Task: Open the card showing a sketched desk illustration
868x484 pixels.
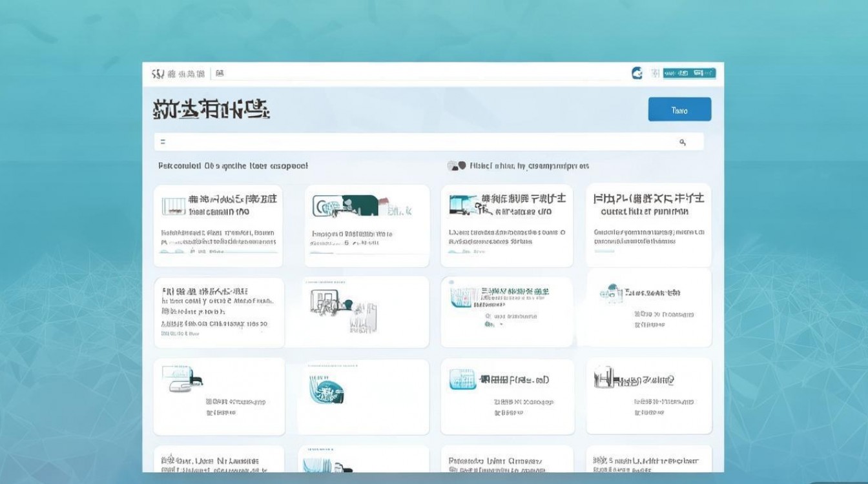Action: (364, 312)
